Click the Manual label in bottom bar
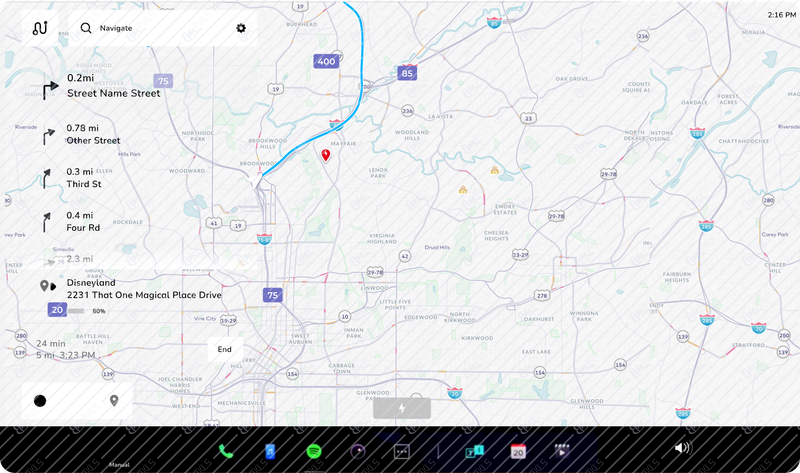The width and height of the screenshot is (800, 473). (x=119, y=465)
